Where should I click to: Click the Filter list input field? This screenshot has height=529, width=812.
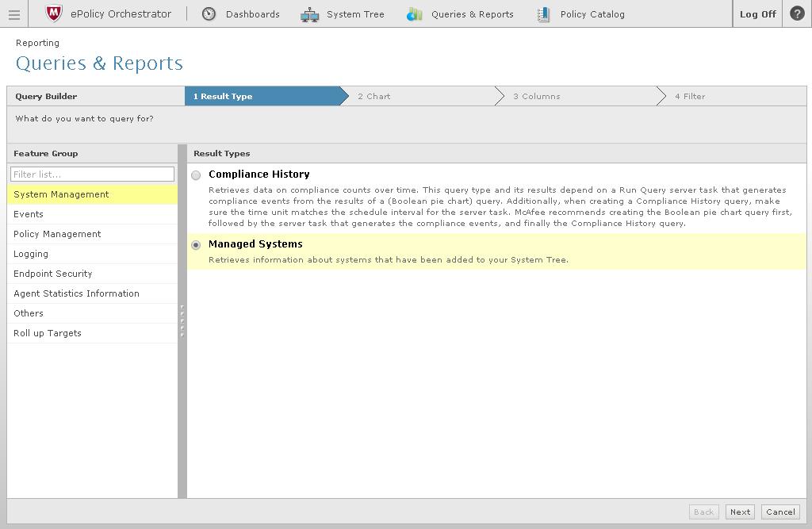click(x=92, y=174)
